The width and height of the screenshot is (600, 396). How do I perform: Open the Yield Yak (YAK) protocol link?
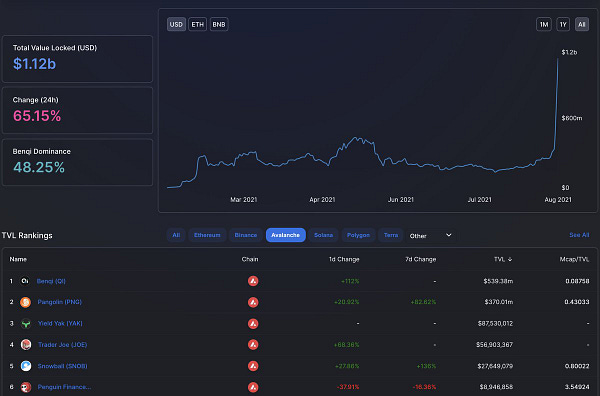point(60,324)
